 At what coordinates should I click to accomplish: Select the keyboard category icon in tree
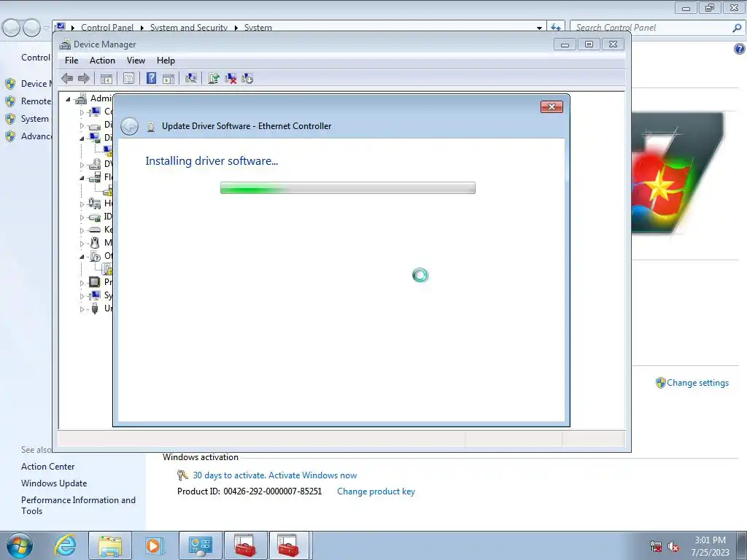point(95,230)
